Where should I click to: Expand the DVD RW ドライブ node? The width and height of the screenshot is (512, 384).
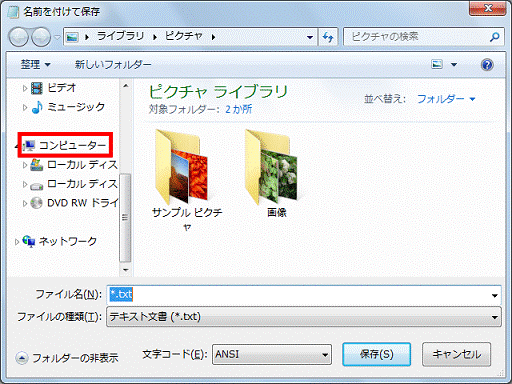(25, 203)
